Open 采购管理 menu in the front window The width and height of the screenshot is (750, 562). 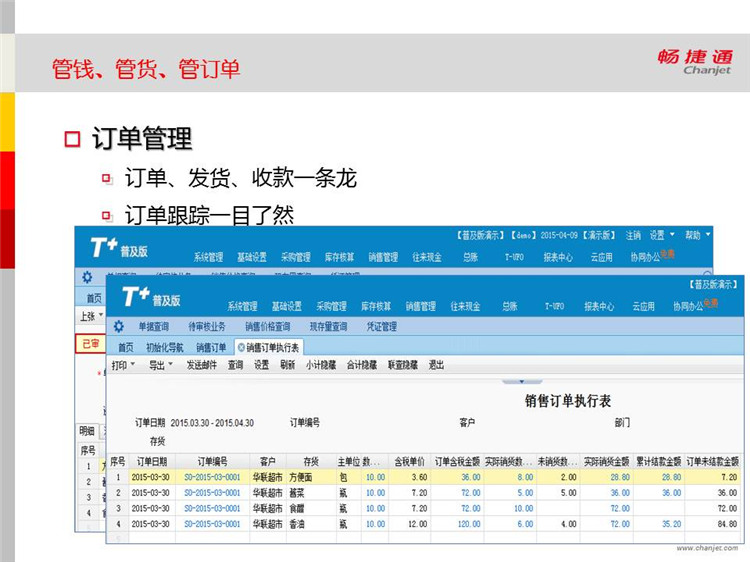point(331,306)
